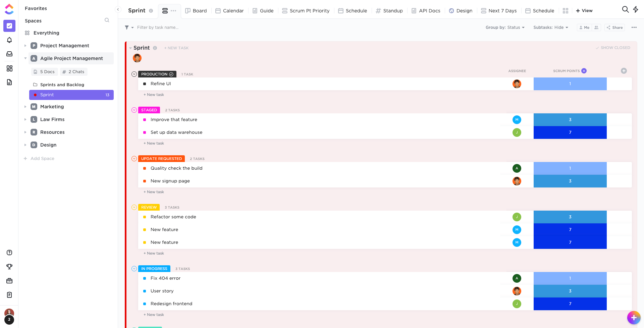
Task: Switch to the Board view tab
Action: (196, 10)
